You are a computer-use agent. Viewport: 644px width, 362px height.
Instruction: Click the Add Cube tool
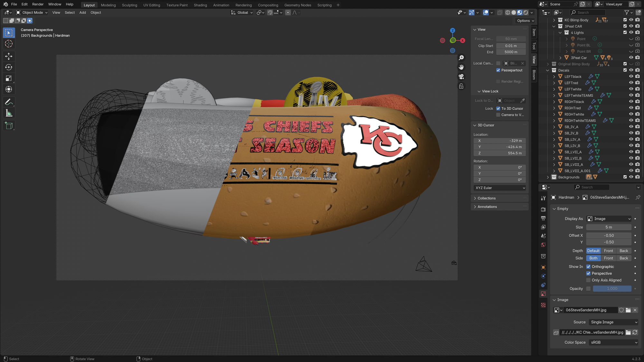click(9, 125)
